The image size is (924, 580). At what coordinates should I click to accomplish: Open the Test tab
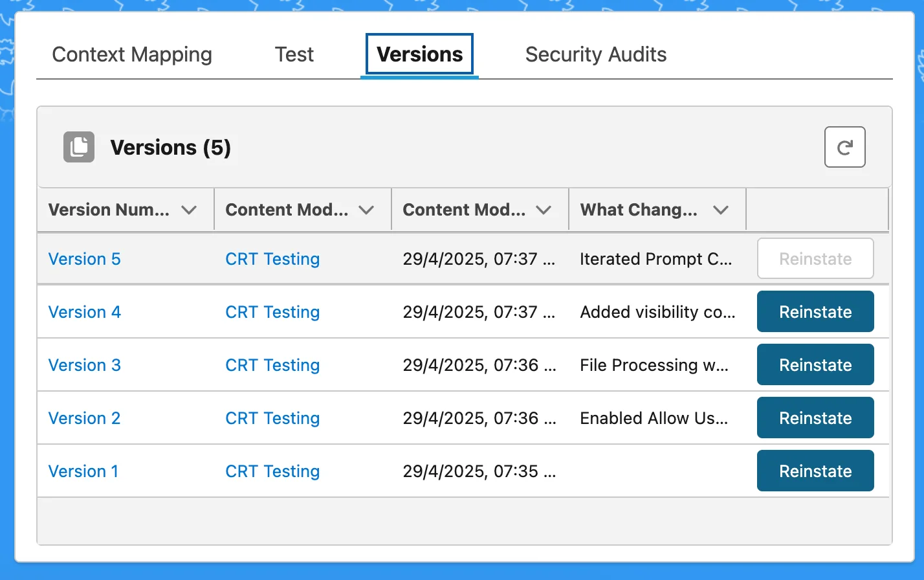click(x=294, y=54)
